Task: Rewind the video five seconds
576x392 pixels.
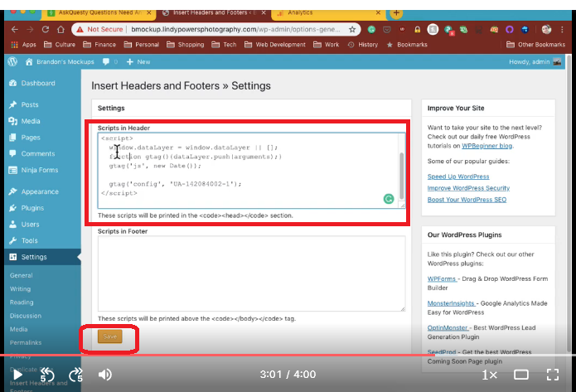Action: point(47,375)
